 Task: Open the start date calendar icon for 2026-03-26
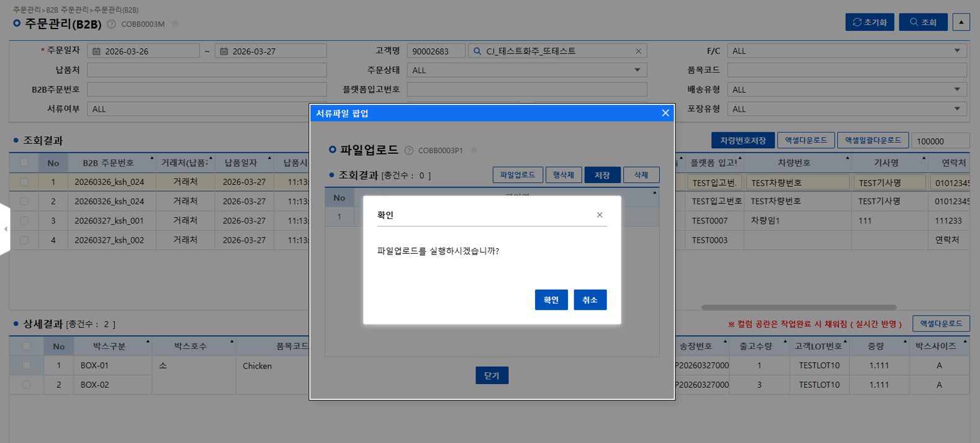(x=96, y=51)
